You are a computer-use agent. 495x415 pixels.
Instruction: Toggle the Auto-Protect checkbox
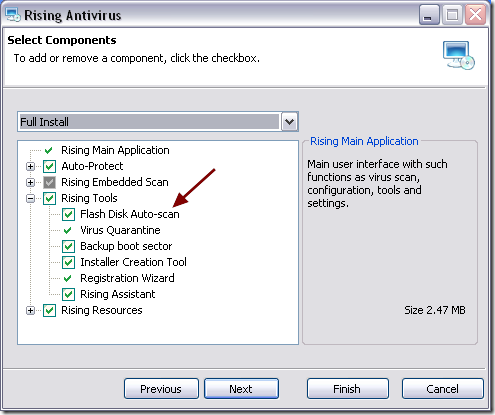49,166
